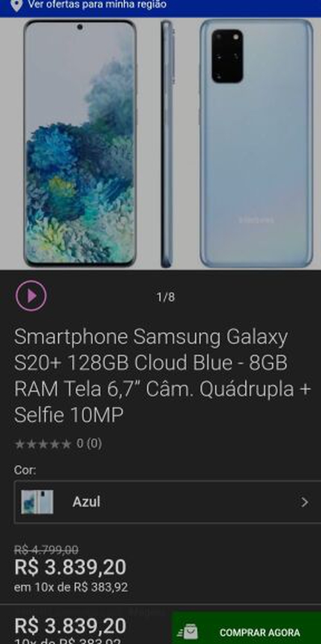Tap the blue phone color swatch thumbnail

point(37,502)
